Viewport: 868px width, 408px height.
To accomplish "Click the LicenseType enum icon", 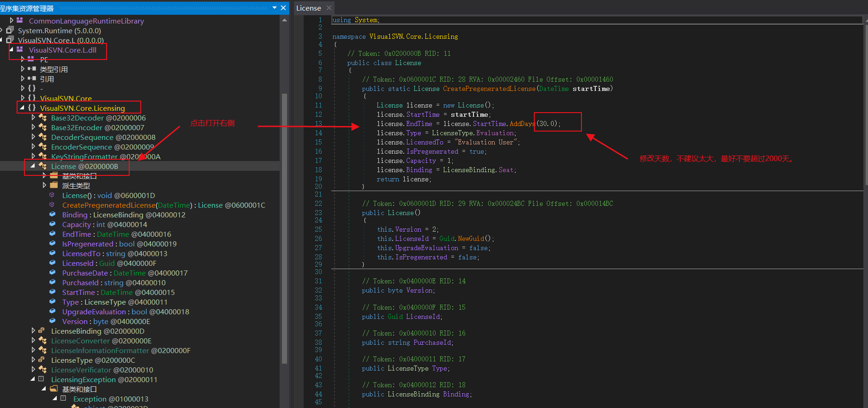I will pyautogui.click(x=42, y=360).
